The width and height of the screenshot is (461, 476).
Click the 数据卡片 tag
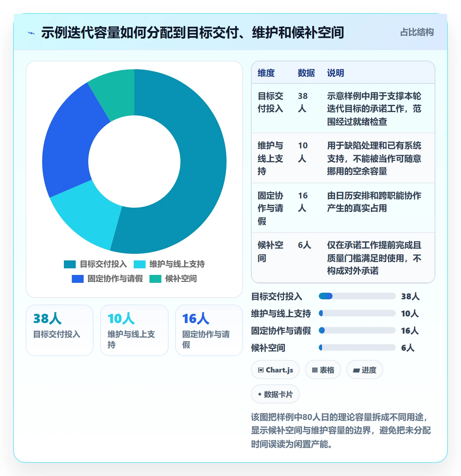click(275, 394)
